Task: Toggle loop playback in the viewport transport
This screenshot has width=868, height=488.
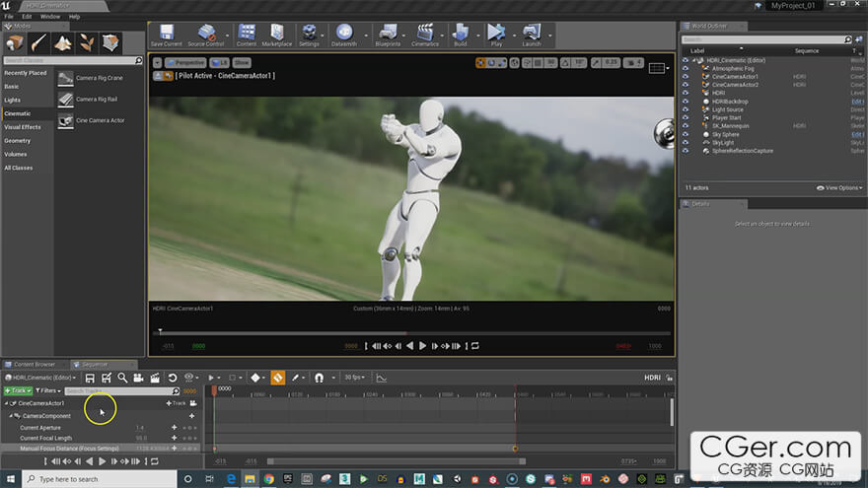Action: [x=475, y=346]
